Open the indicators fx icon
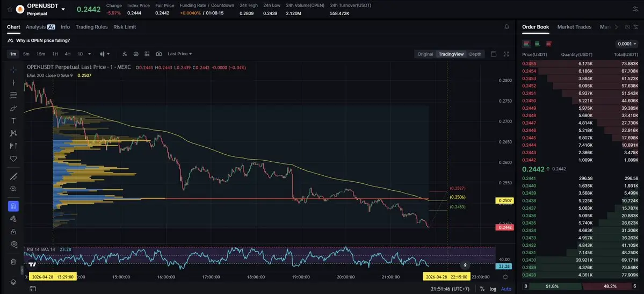The width and height of the screenshot is (644, 294). 125,54
